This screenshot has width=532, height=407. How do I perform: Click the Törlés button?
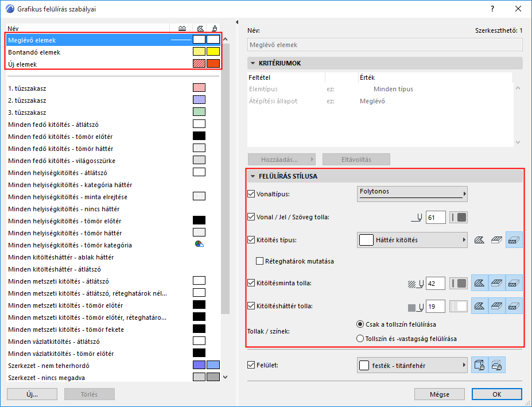(89, 394)
